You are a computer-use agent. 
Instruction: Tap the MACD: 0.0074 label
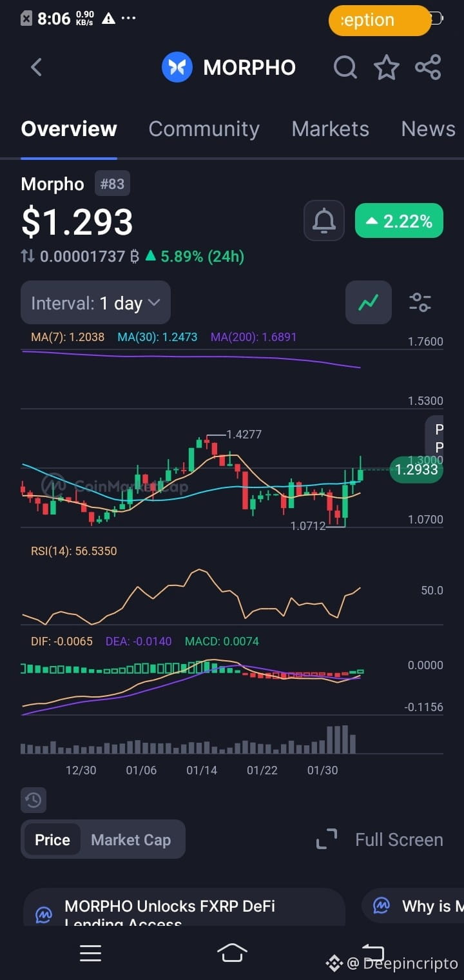pos(222,641)
